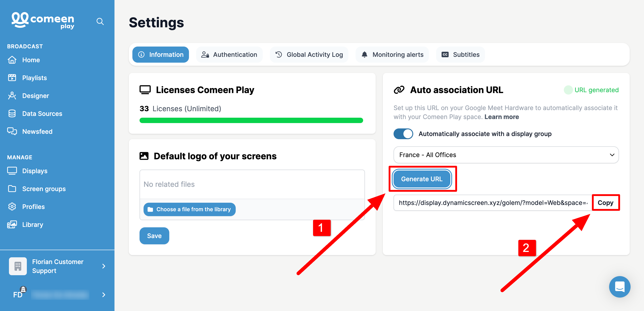This screenshot has height=311, width=644.
Task: Click the Settings page heading
Action: tap(156, 23)
